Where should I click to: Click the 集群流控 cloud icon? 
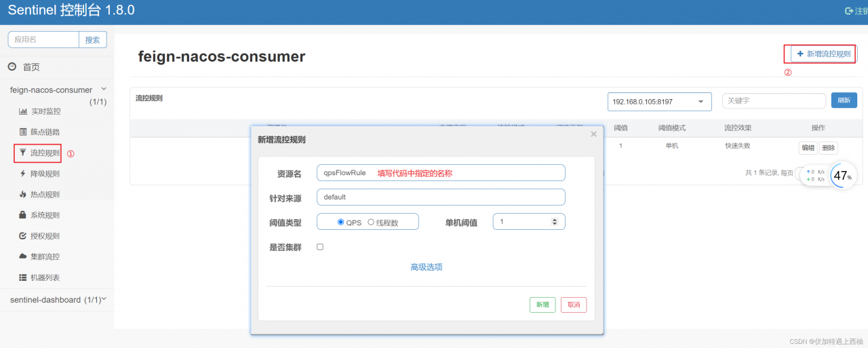[x=23, y=257]
